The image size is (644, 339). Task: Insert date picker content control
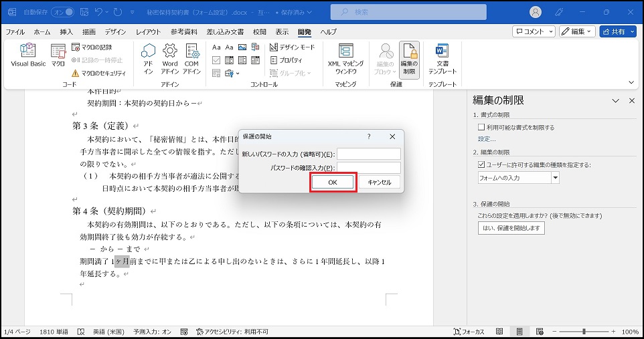pyautogui.click(x=256, y=60)
